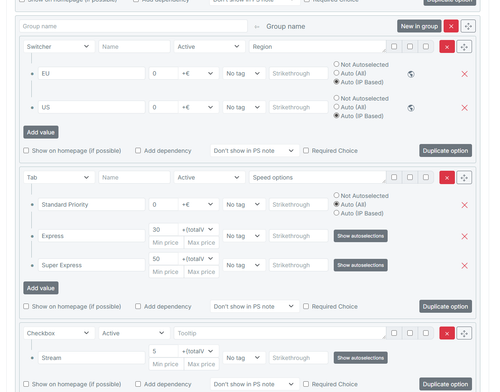Open the Switcher type dropdown

pyautogui.click(x=59, y=47)
